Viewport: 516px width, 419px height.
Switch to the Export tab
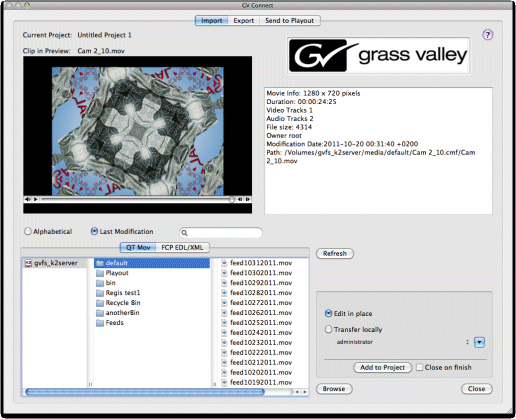point(244,21)
